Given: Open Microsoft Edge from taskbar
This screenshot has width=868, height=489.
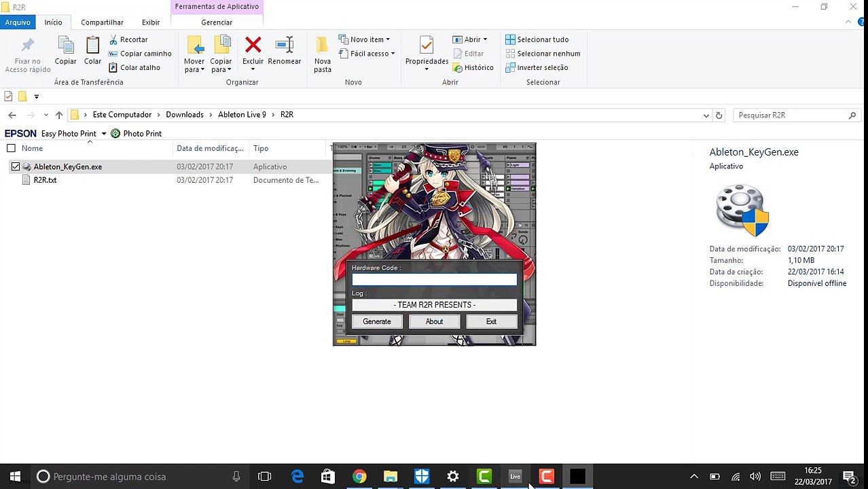Looking at the screenshot, I should coord(297,477).
